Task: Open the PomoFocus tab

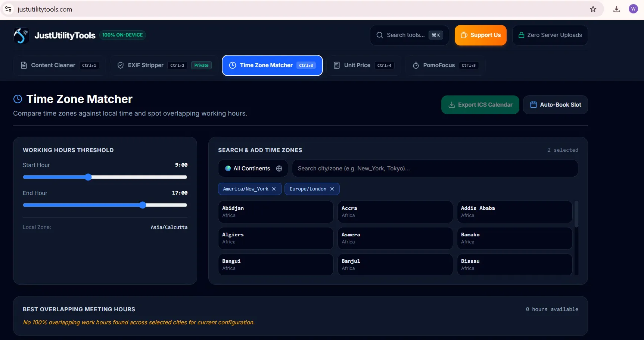Action: pyautogui.click(x=445, y=65)
